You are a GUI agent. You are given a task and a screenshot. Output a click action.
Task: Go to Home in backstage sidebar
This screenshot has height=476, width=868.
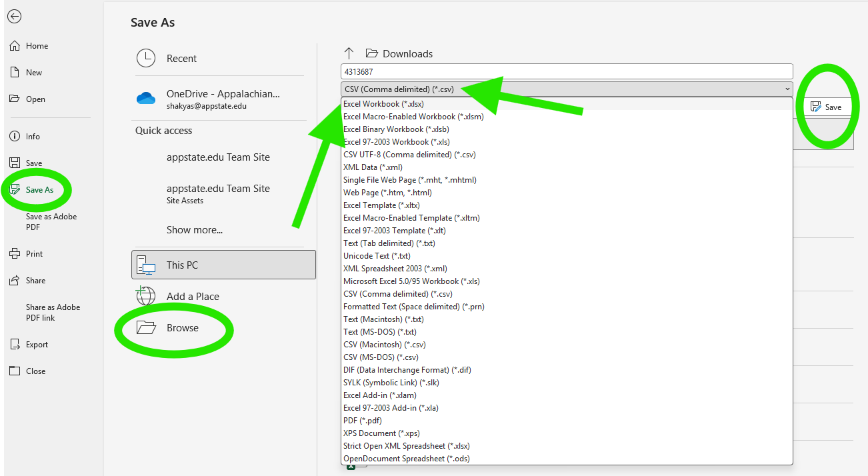click(37, 46)
